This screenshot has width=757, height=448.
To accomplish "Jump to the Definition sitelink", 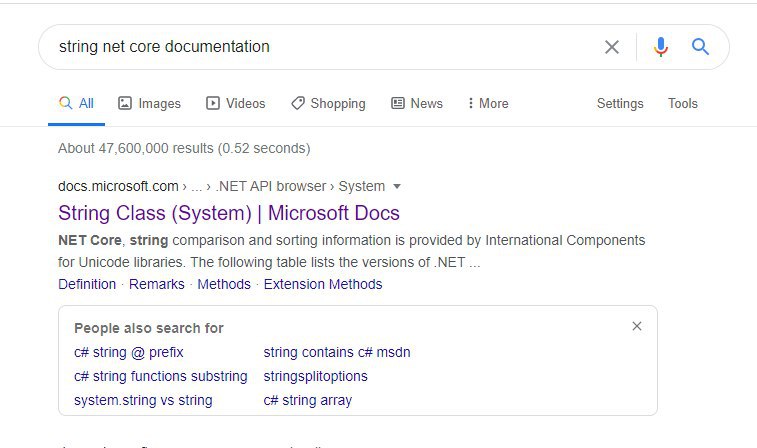I will [x=87, y=284].
